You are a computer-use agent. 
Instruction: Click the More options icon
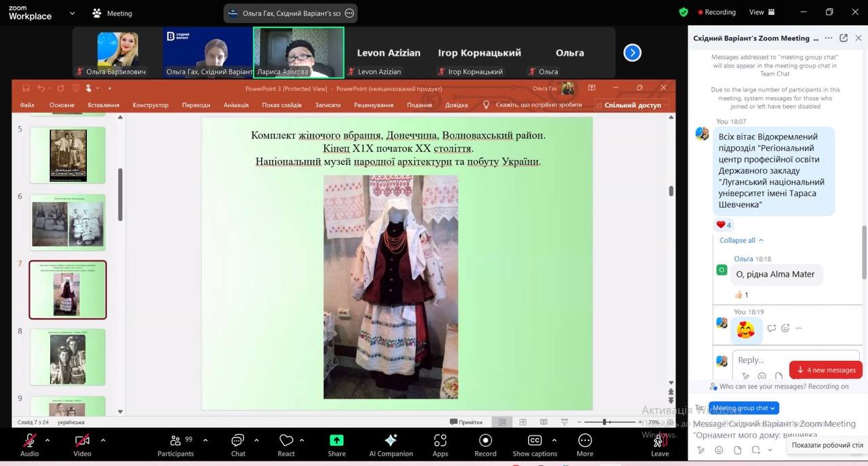click(585, 441)
